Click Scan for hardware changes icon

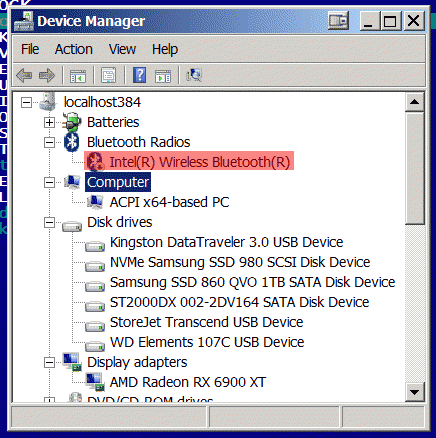coord(194,75)
